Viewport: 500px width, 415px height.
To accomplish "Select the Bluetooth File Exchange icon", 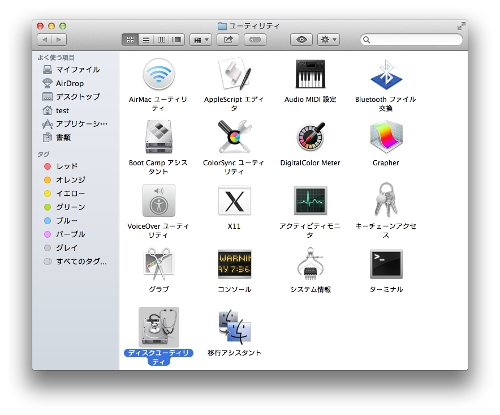I will pyautogui.click(x=386, y=75).
